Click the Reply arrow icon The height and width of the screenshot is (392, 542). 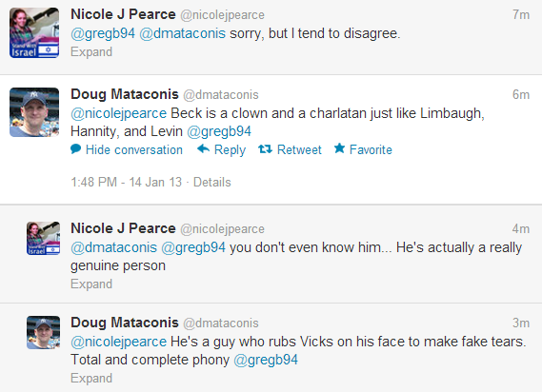203,148
